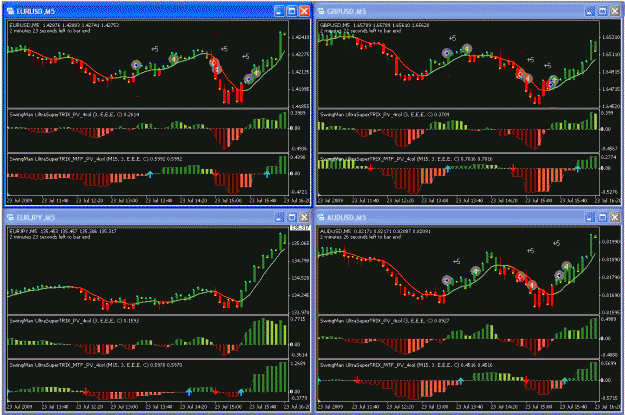Select UltraSuperTRIX_PV_4col label in GBPUSD window
Screen dimensions: 625x415
tap(385, 115)
